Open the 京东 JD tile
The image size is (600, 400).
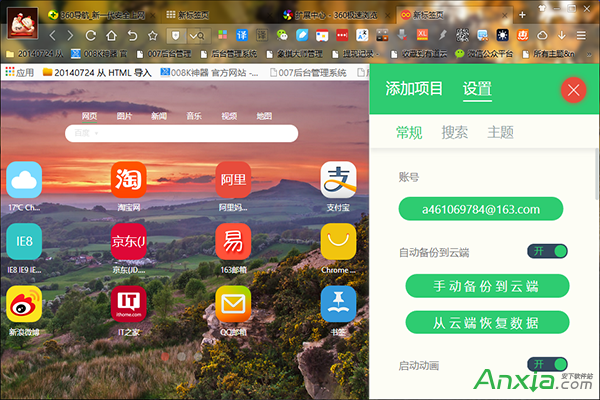[129, 242]
